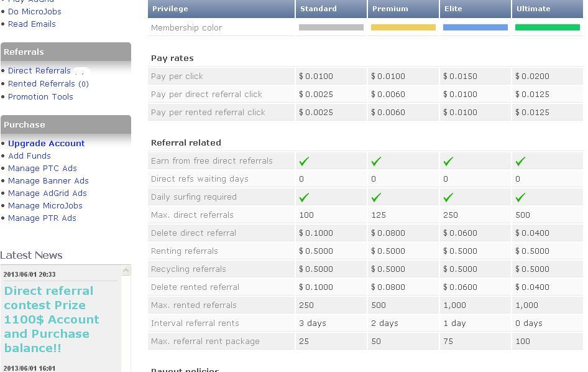
Task: Click Elite pay per click value $0.0150
Action: (460, 76)
